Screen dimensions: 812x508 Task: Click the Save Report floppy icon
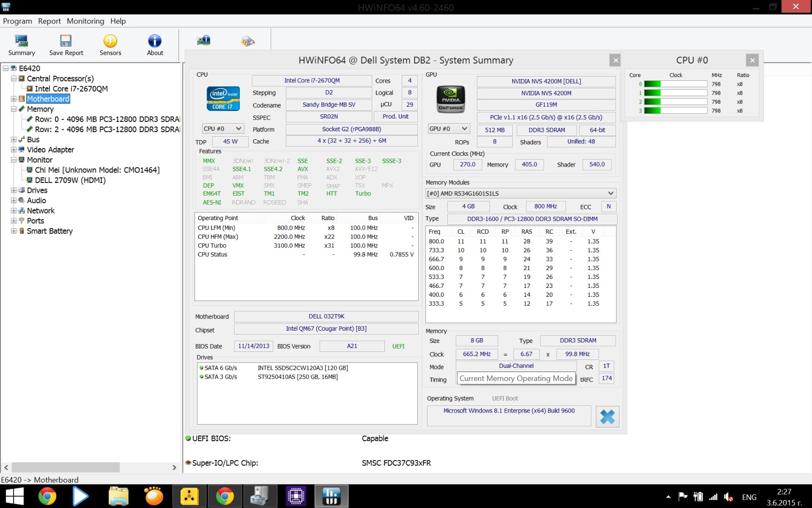[x=66, y=41]
